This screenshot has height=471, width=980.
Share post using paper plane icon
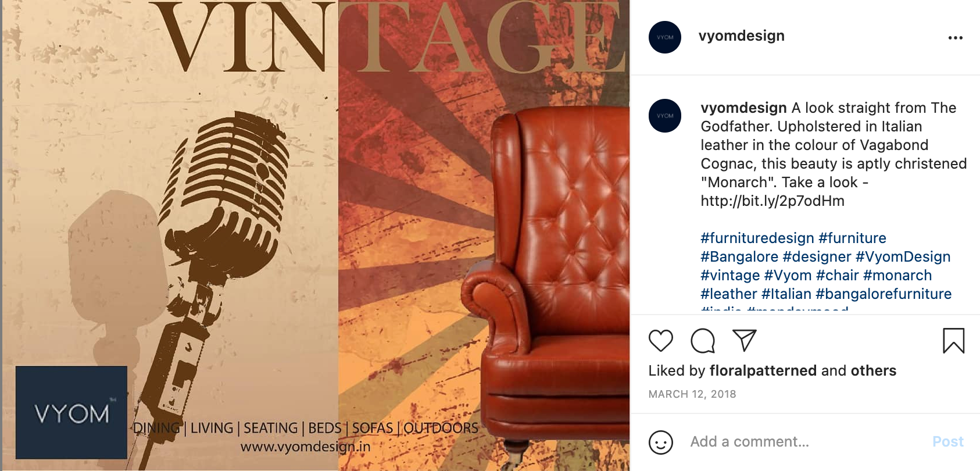(744, 340)
